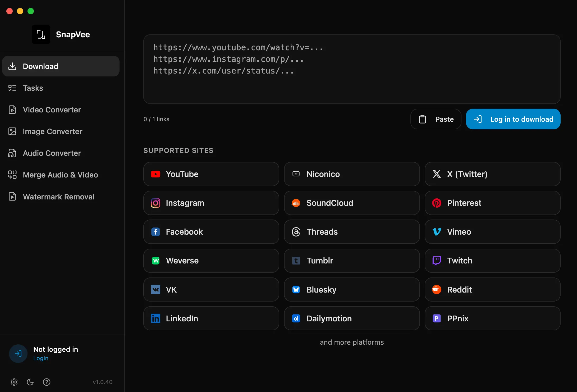
Task: Go to Tasks in the sidebar
Action: [x=61, y=88]
